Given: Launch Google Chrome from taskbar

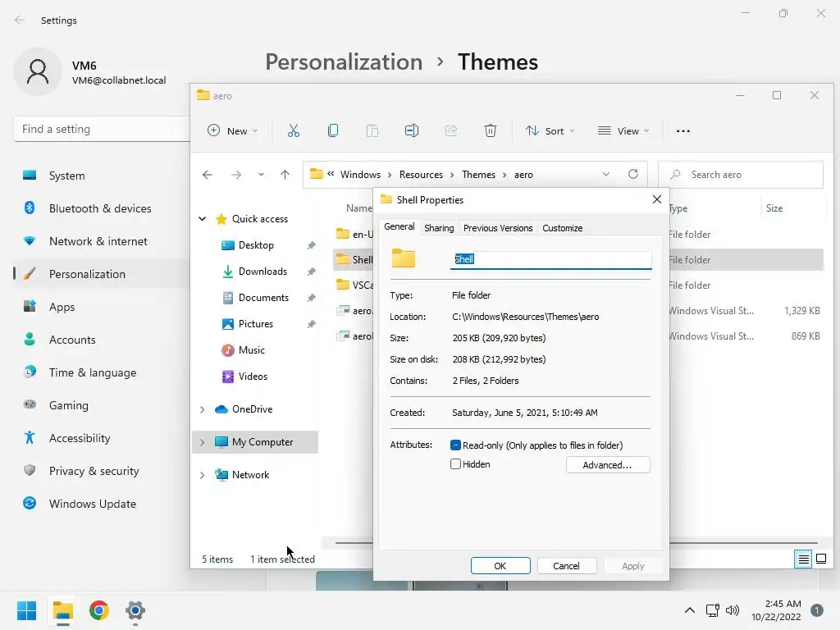Looking at the screenshot, I should pos(99,610).
